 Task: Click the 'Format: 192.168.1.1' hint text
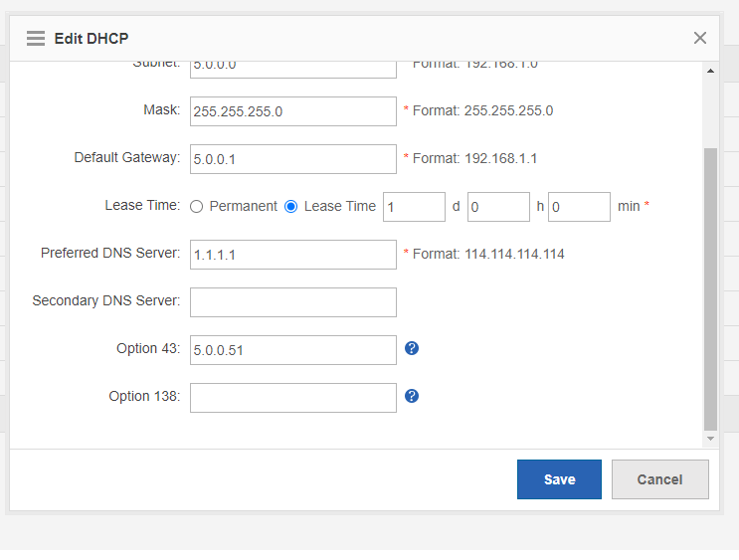474,158
